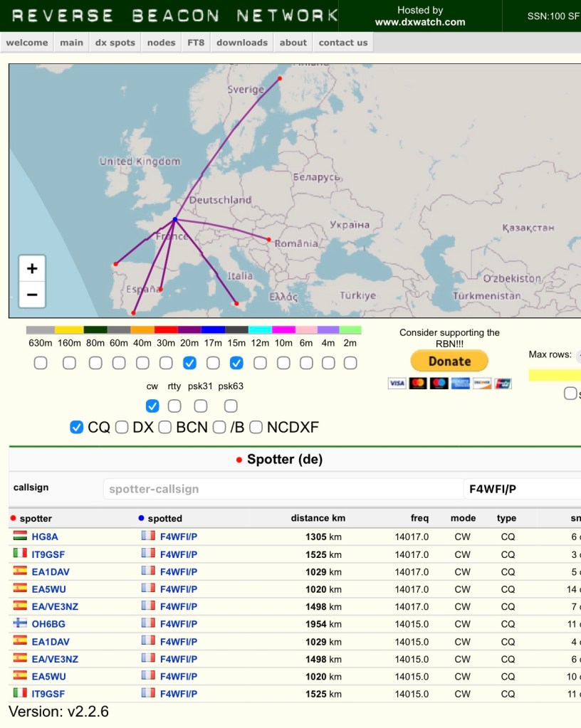Viewport: 581px width, 728px height.
Task: Zoom out on the map
Action: (x=32, y=294)
